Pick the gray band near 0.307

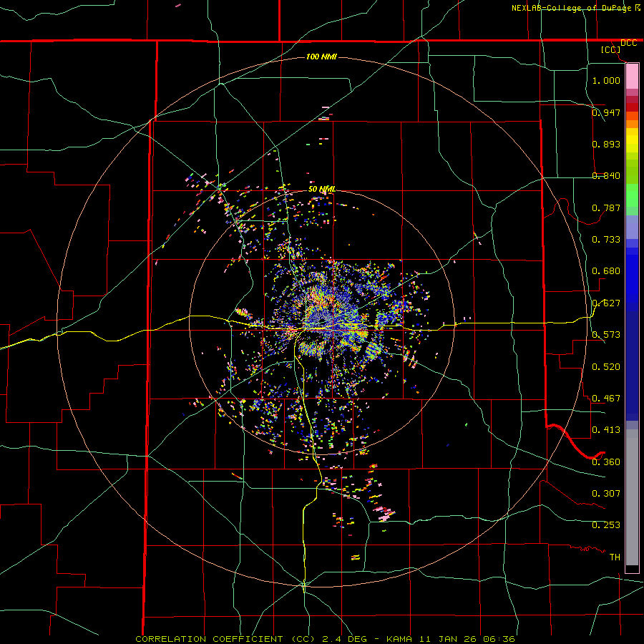pyautogui.click(x=632, y=497)
